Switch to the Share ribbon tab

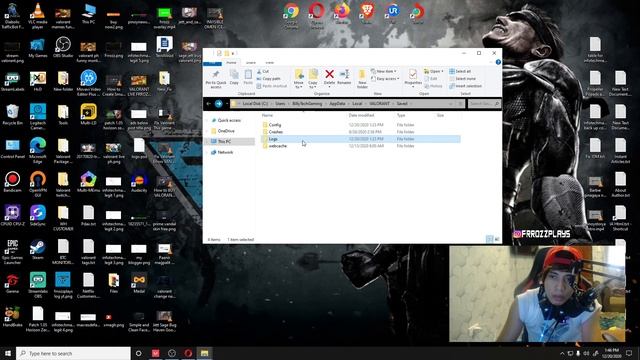pos(251,62)
